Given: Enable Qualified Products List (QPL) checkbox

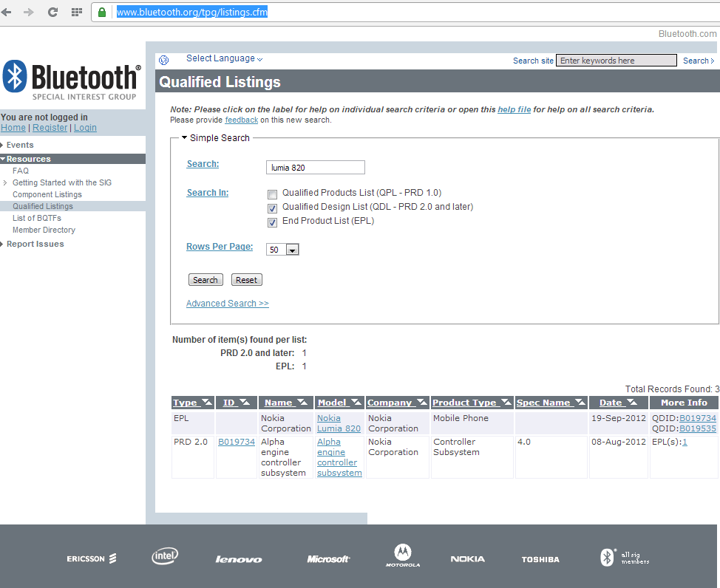Looking at the screenshot, I should pyautogui.click(x=272, y=194).
